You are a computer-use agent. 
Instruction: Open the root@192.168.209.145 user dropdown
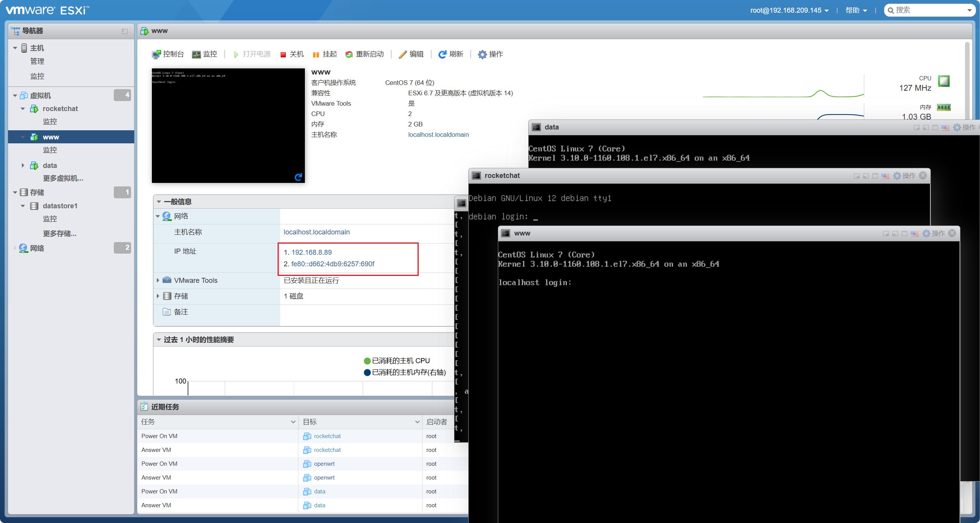point(789,10)
